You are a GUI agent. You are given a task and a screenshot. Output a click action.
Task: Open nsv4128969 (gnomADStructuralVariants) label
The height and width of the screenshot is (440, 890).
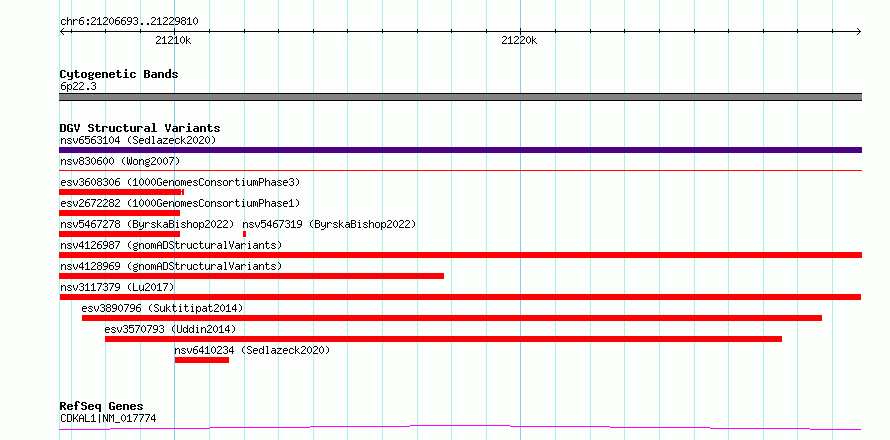[x=171, y=266]
